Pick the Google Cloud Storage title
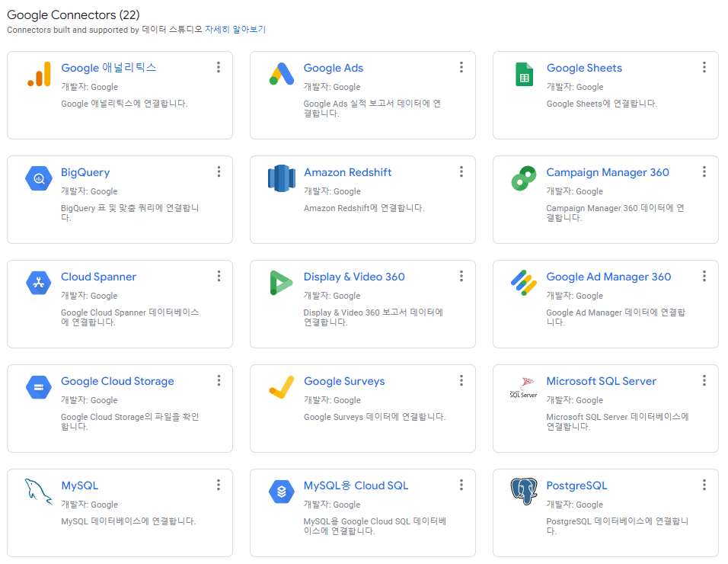Viewport: 728px width, 564px height. (x=117, y=381)
